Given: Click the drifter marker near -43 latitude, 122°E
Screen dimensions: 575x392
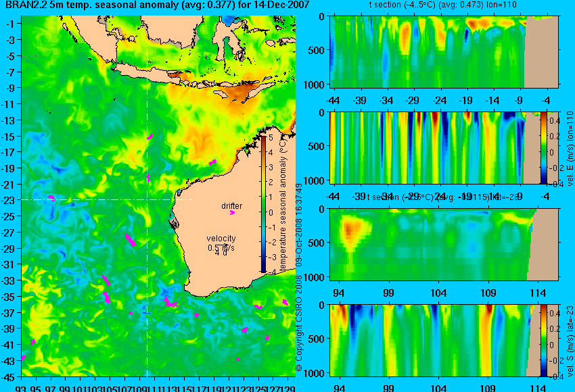Looking at the screenshot, I should coord(238,359).
